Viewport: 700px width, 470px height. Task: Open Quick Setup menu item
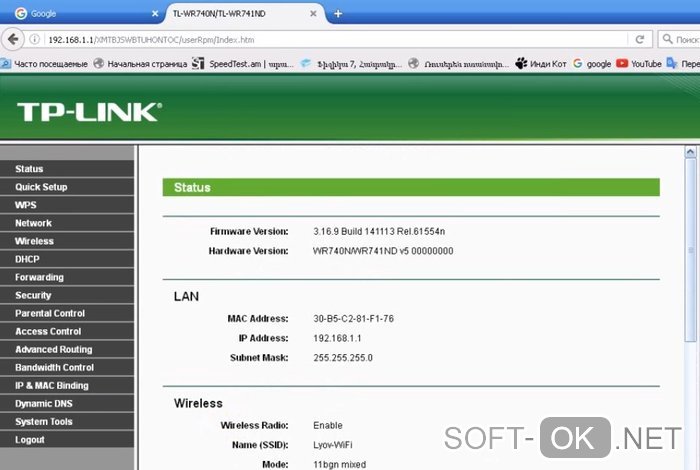[x=67, y=187]
